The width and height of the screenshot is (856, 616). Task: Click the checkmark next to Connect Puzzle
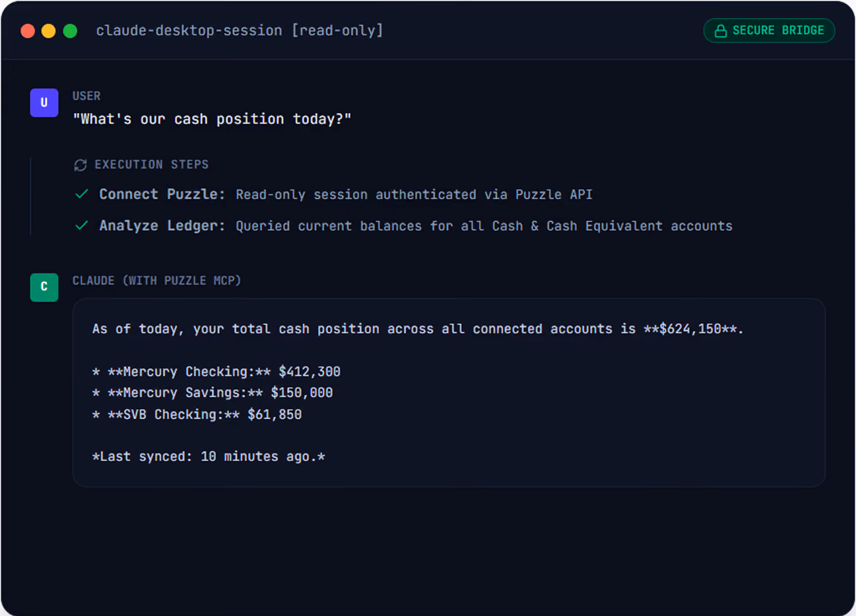(x=82, y=194)
